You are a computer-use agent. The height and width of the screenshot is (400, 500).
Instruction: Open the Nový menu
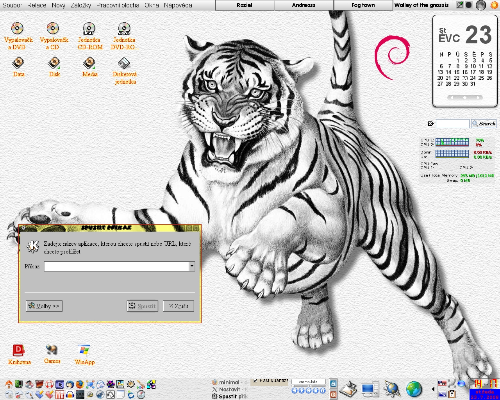click(x=58, y=5)
